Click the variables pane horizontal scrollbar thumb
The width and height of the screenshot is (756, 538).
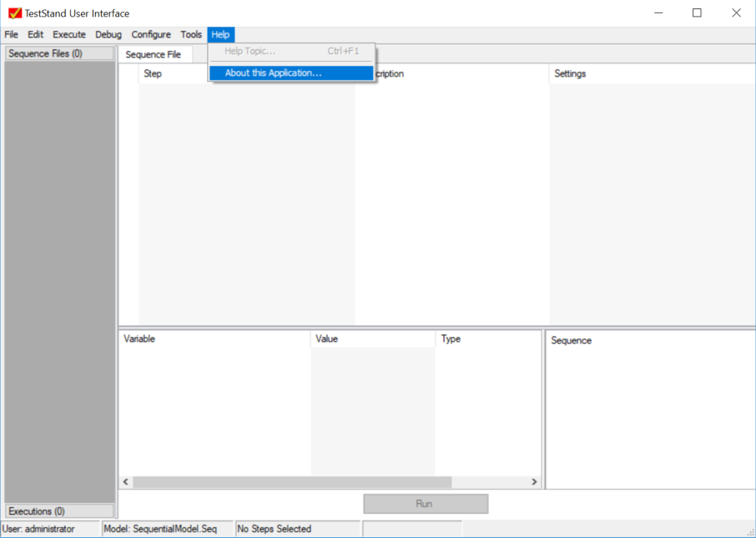coord(292,481)
